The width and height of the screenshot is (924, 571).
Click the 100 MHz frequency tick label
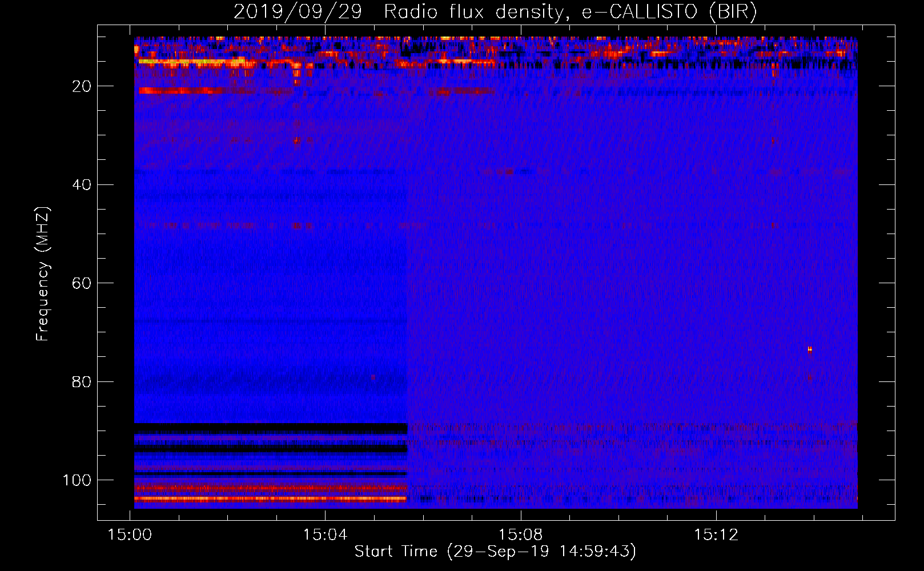coord(77,480)
